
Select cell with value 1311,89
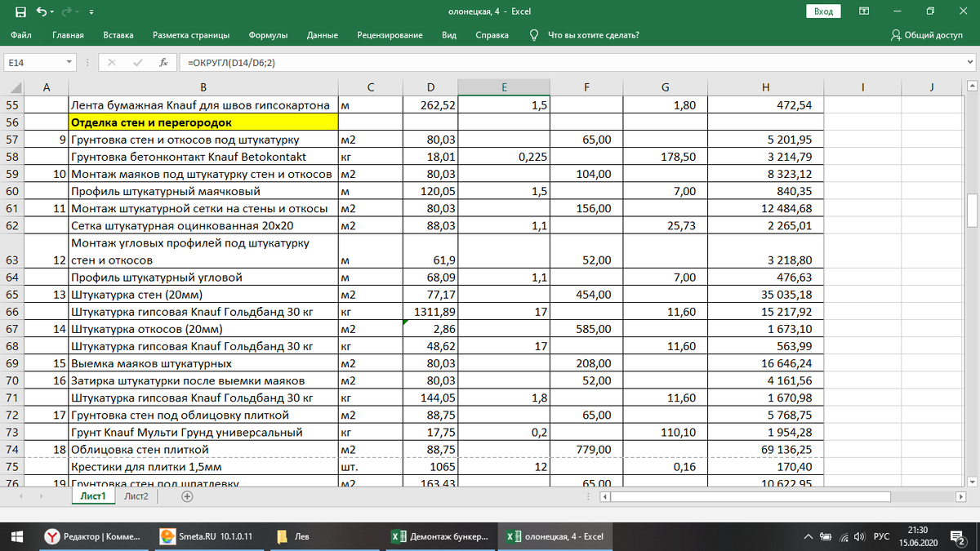pos(430,312)
